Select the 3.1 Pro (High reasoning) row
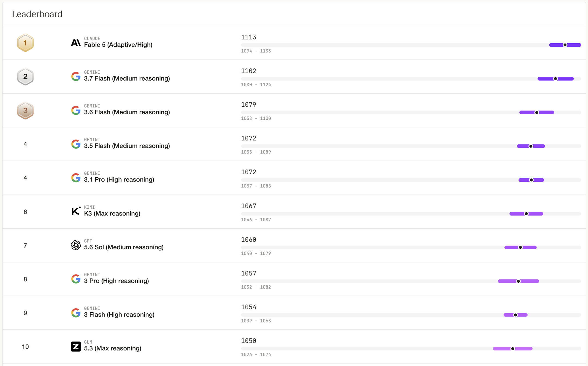The width and height of the screenshot is (588, 366). click(x=294, y=178)
